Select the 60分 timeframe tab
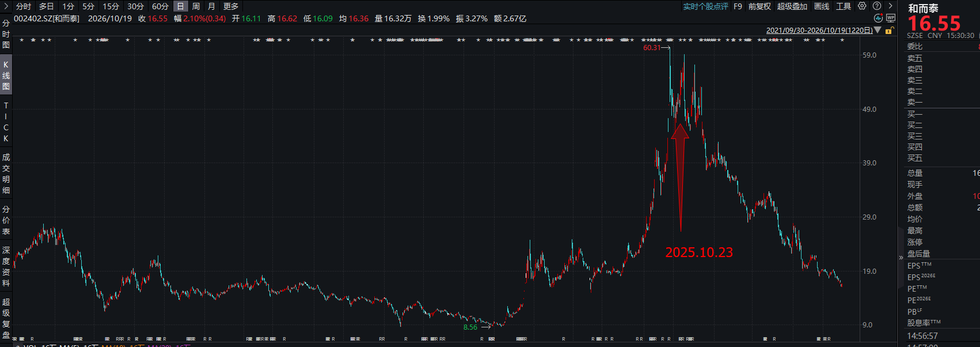The width and height of the screenshot is (980, 347). click(x=160, y=6)
